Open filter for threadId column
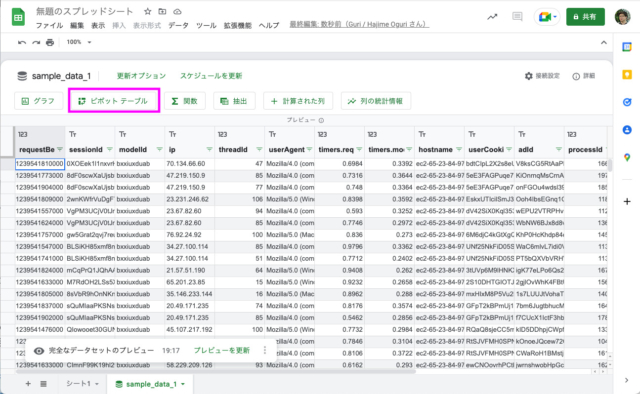Screen dimensions: 640x394 [259, 149]
